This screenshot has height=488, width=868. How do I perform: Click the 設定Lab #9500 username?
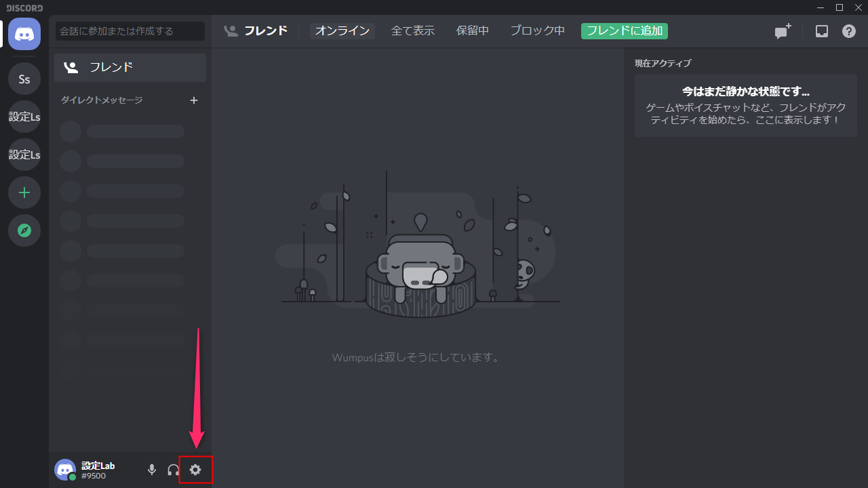[98, 470]
